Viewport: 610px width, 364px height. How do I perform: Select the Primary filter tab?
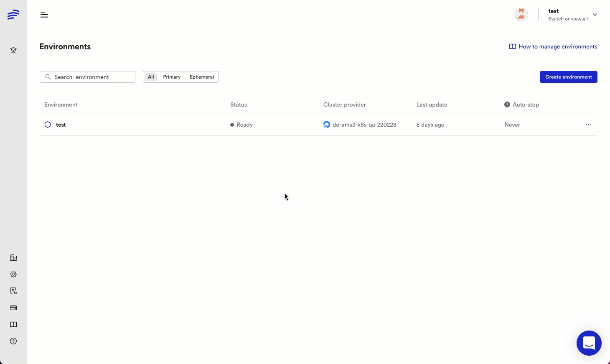click(172, 77)
